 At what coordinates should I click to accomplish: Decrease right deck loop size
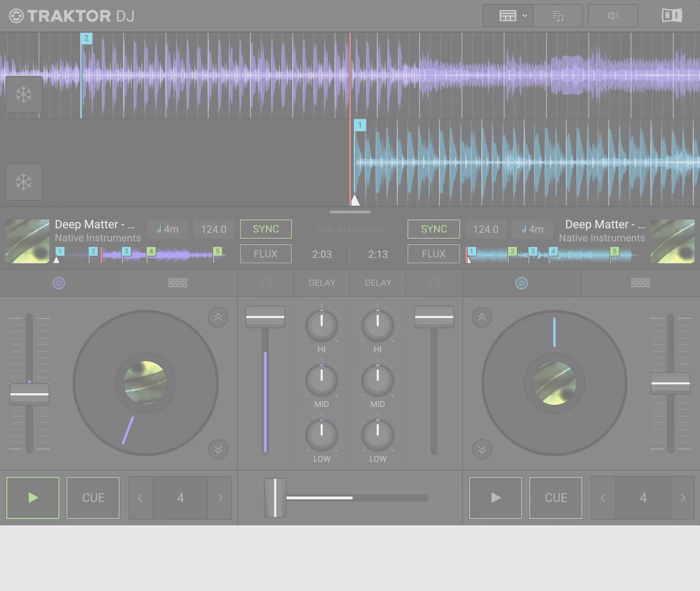pos(603,498)
